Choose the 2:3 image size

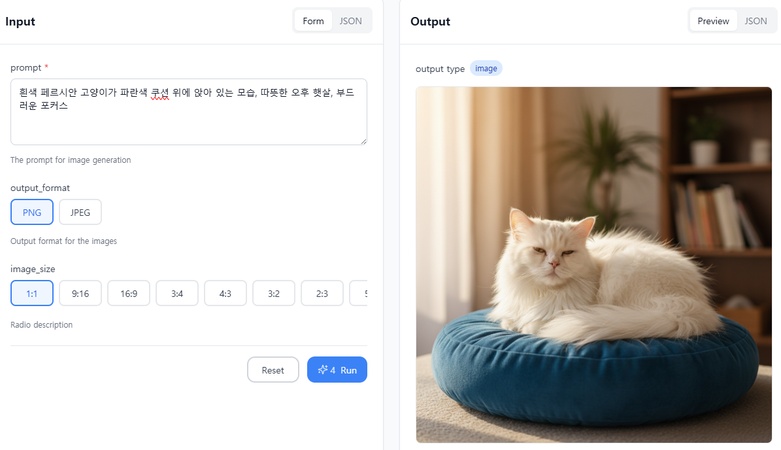click(322, 293)
